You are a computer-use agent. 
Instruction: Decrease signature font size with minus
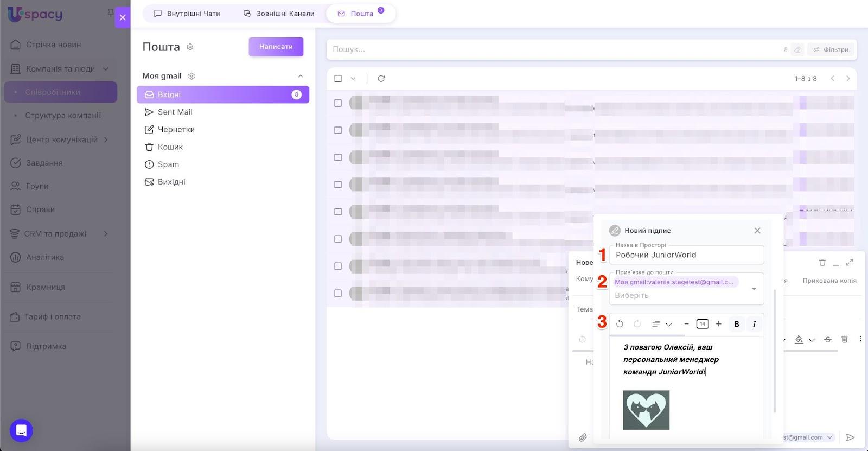686,324
